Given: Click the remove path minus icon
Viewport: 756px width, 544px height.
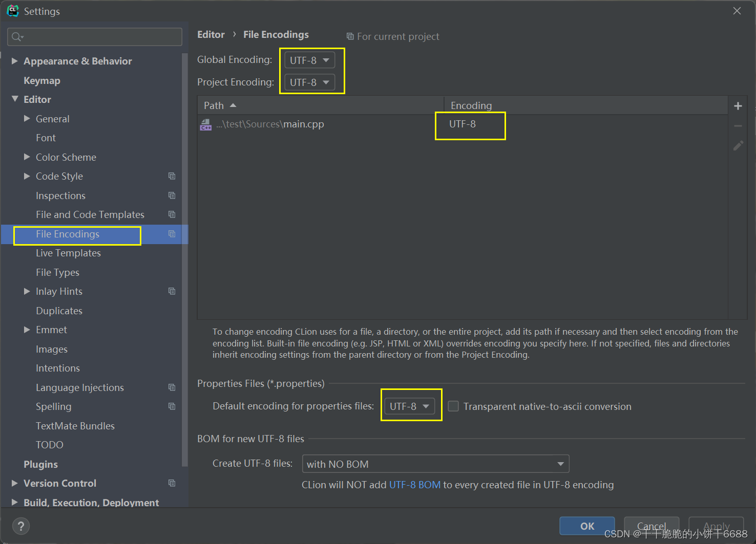Looking at the screenshot, I should coord(738,126).
